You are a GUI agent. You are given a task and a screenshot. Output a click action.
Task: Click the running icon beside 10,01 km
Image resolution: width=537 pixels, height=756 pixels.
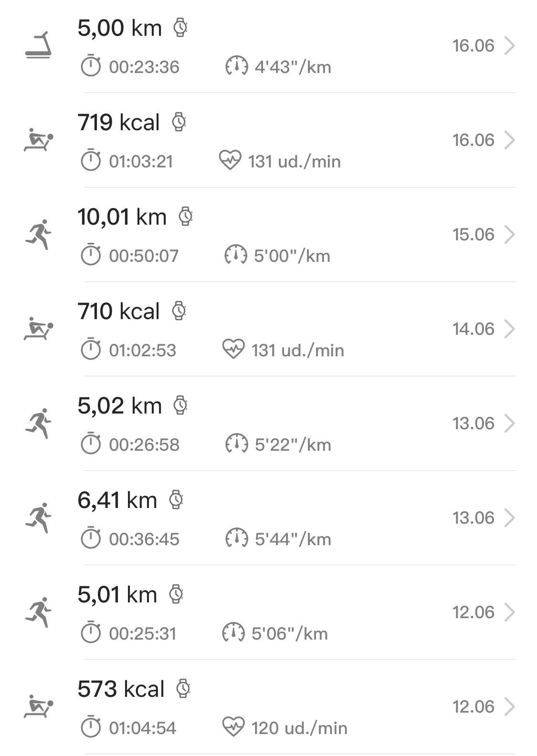point(38,234)
